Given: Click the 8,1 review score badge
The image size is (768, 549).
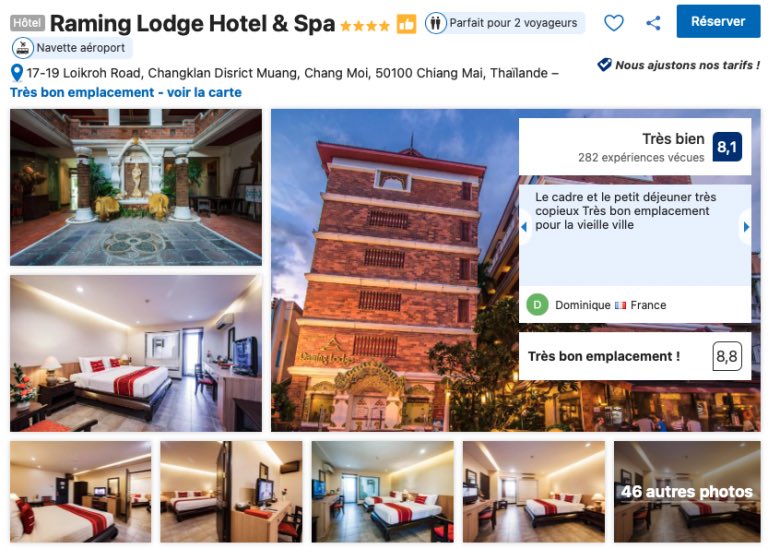Looking at the screenshot, I should click(x=727, y=147).
